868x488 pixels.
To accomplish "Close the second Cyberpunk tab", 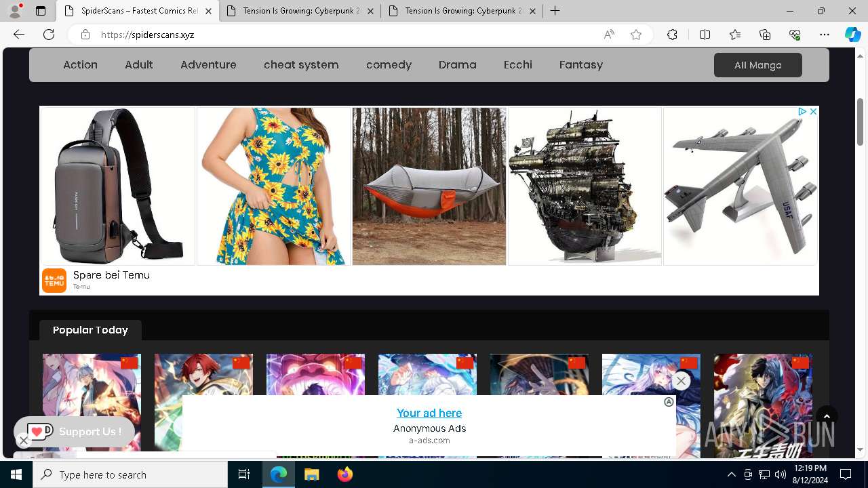I will pos(371,11).
